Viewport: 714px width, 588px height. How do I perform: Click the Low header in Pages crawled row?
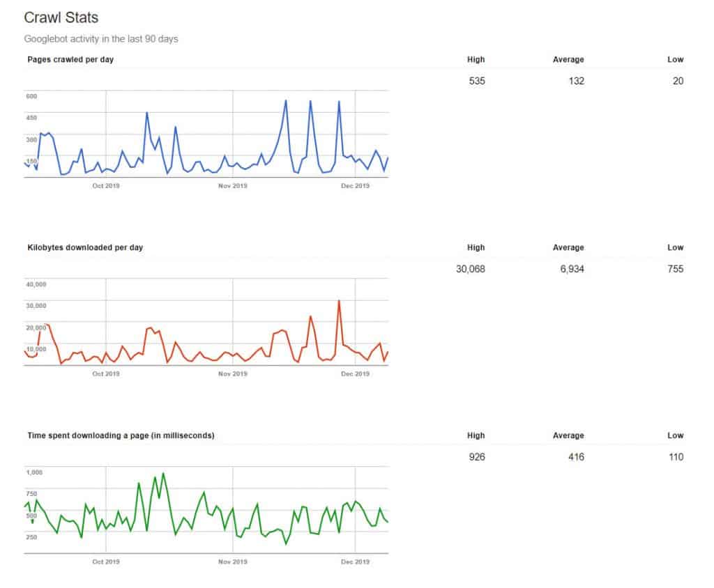tap(676, 60)
